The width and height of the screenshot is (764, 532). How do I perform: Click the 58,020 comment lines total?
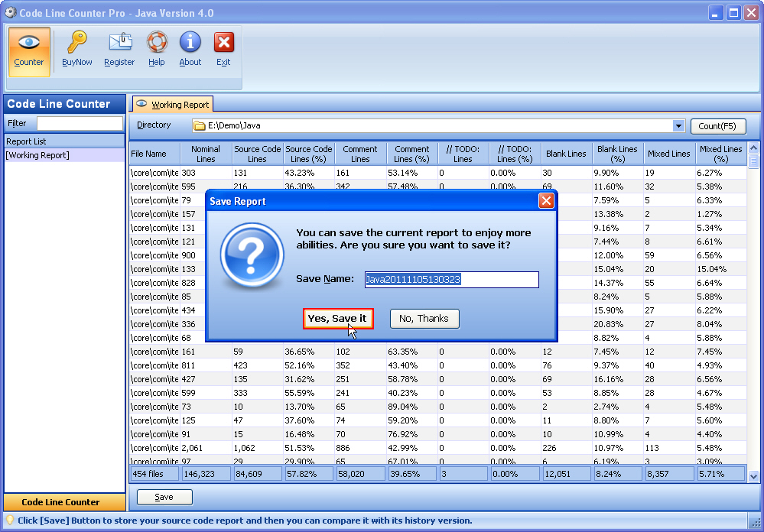click(360, 474)
